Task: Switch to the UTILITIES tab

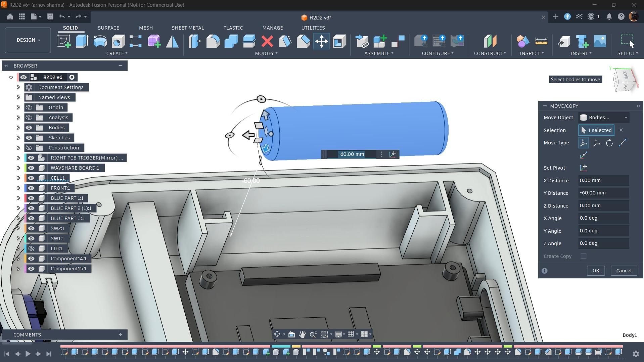Action: (x=313, y=28)
